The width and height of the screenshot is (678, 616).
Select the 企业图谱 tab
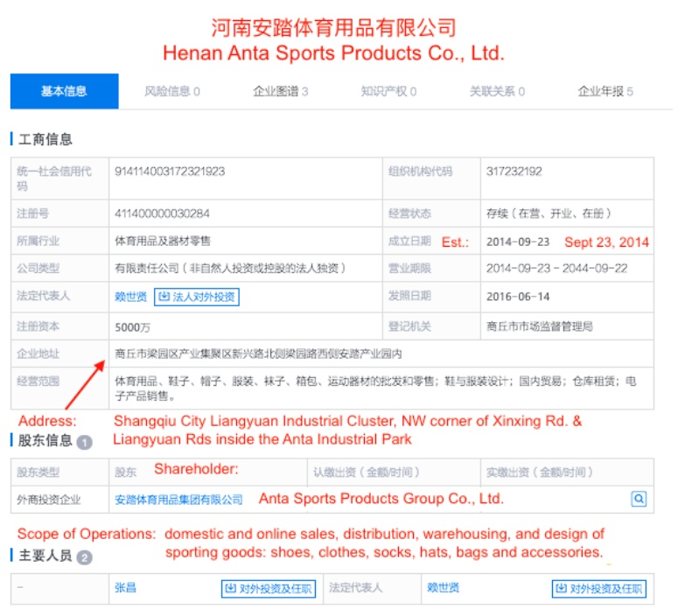pos(280,91)
